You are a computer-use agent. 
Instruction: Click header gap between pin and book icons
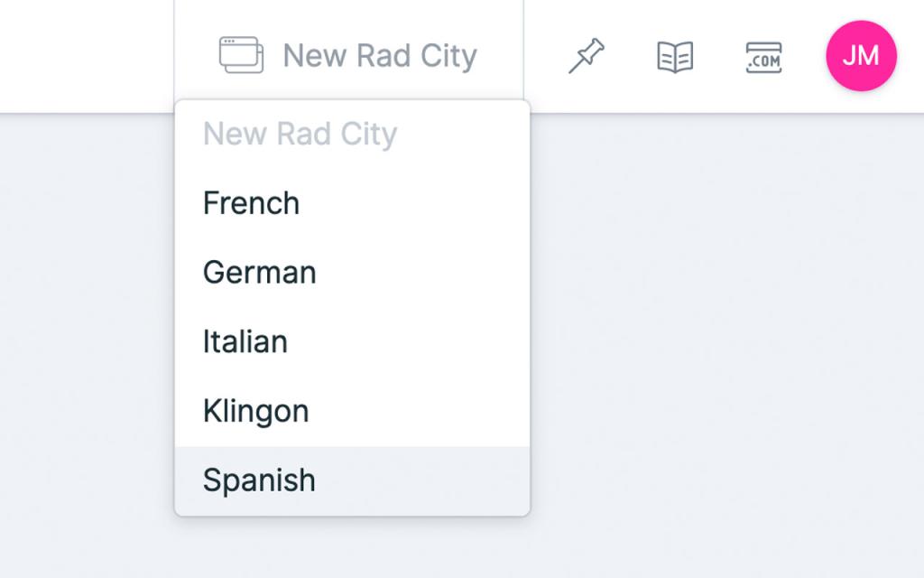click(x=630, y=57)
